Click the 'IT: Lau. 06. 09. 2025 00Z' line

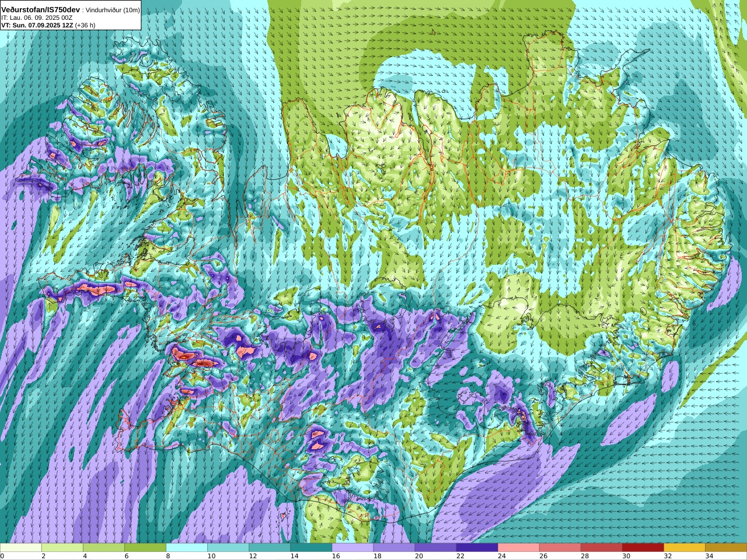pyautogui.click(x=37, y=18)
